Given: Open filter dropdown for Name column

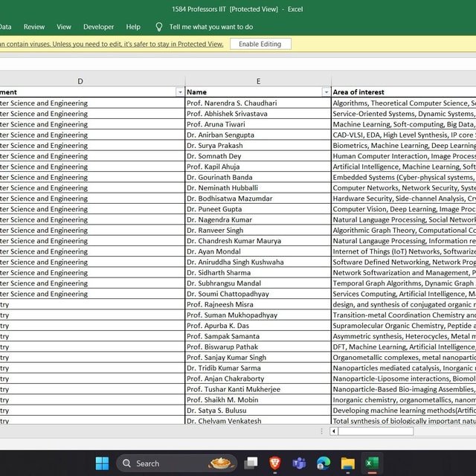Looking at the screenshot, I should [x=326, y=91].
